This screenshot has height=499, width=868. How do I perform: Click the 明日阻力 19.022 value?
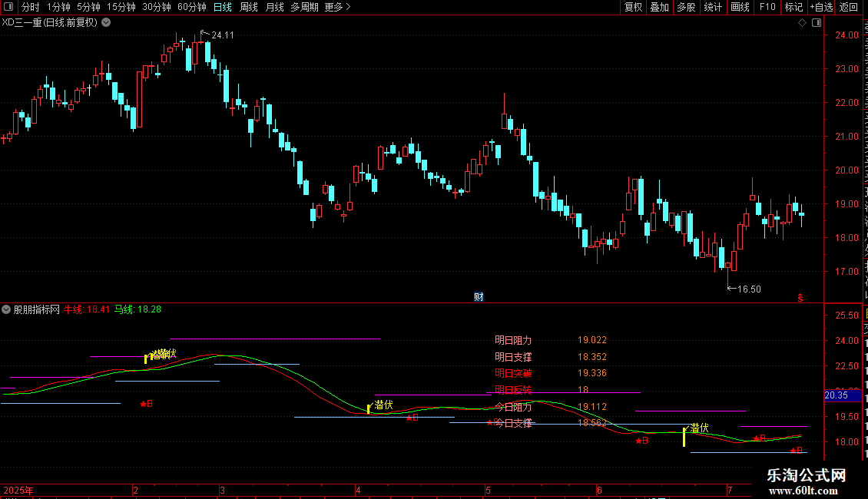592,340
